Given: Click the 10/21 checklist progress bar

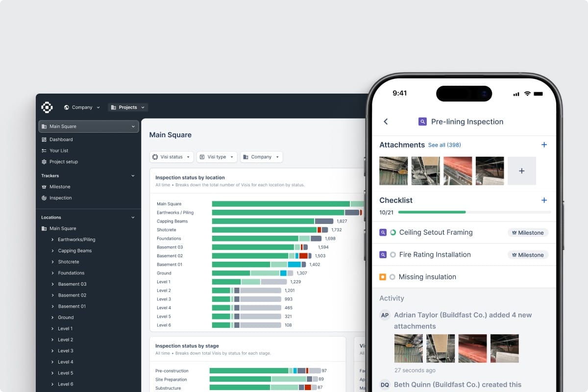Looking at the screenshot, I should tap(474, 212).
